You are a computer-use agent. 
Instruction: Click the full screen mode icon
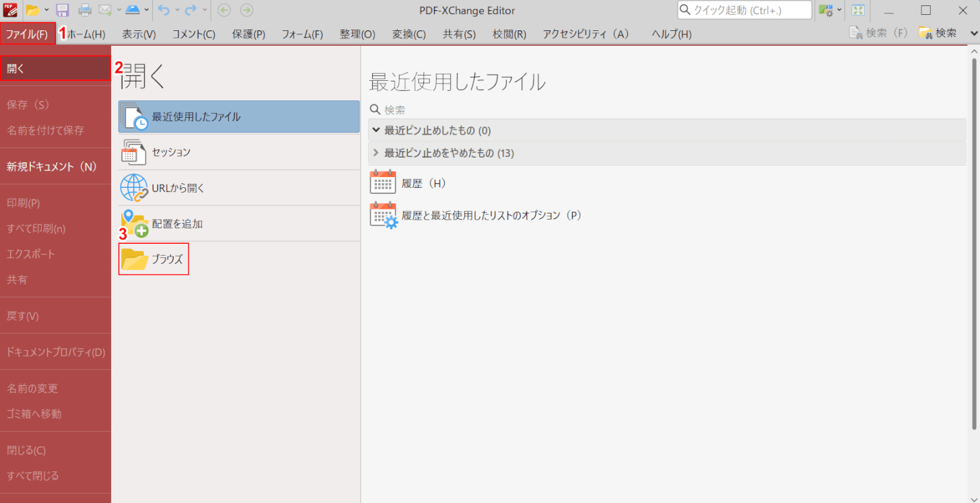pos(858,10)
